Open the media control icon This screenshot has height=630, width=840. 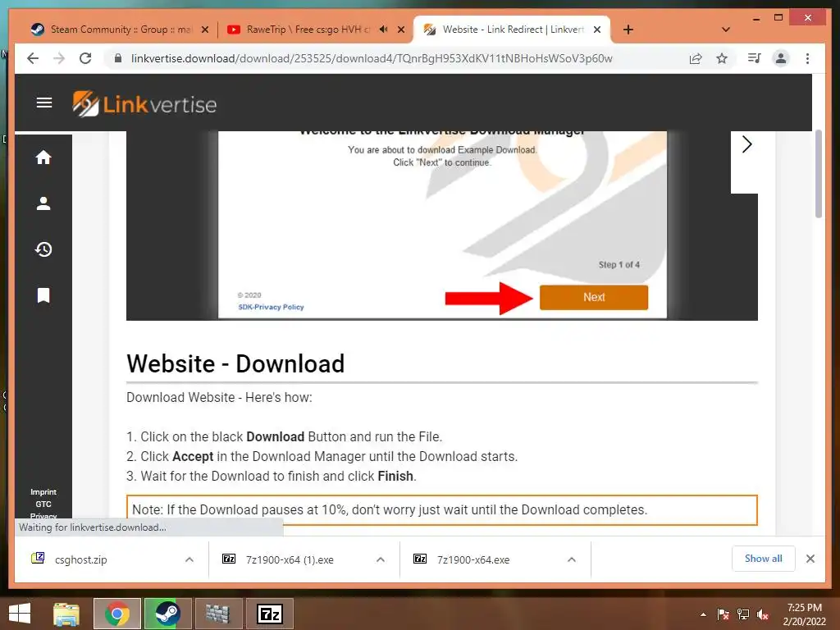(755, 58)
